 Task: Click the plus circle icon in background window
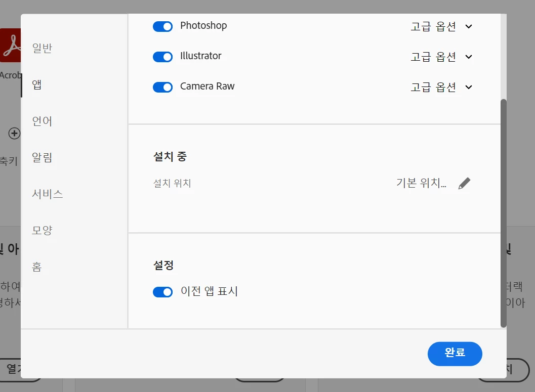click(14, 134)
